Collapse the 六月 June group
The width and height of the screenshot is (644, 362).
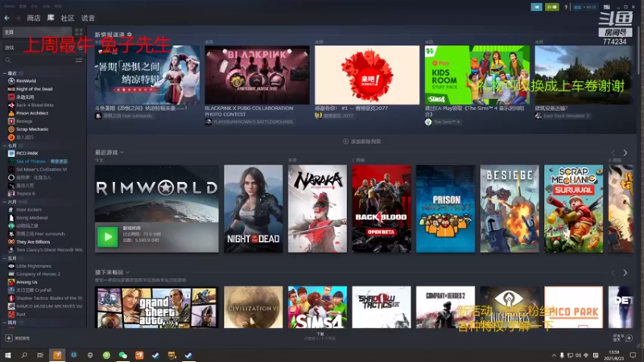5,202
